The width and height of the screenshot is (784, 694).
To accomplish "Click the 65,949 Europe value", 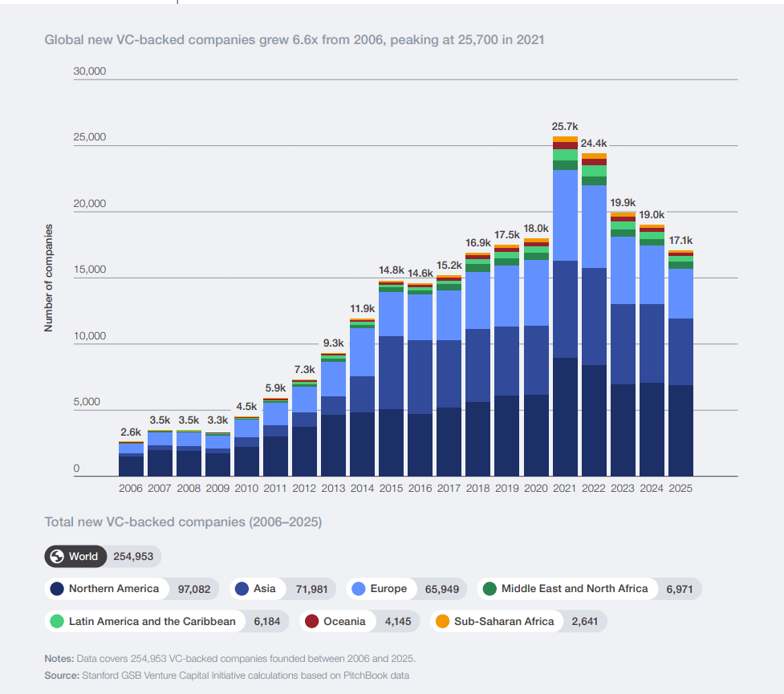I will click(442, 589).
